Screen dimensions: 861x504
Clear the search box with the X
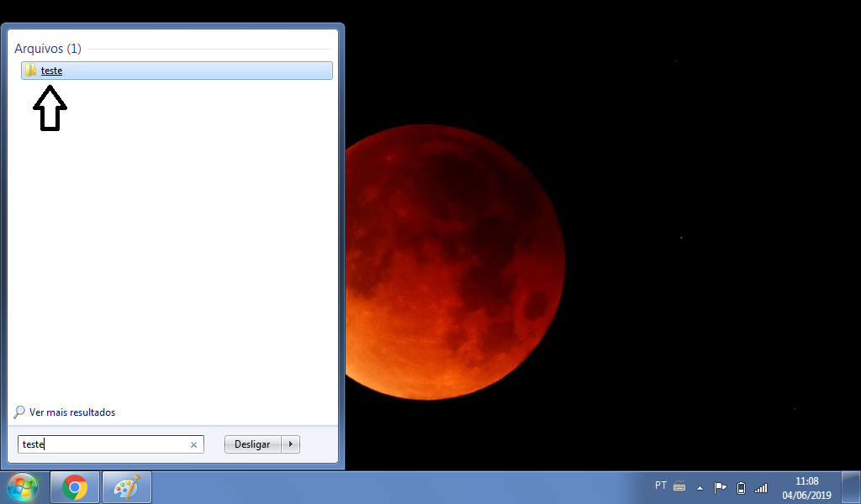coord(193,444)
